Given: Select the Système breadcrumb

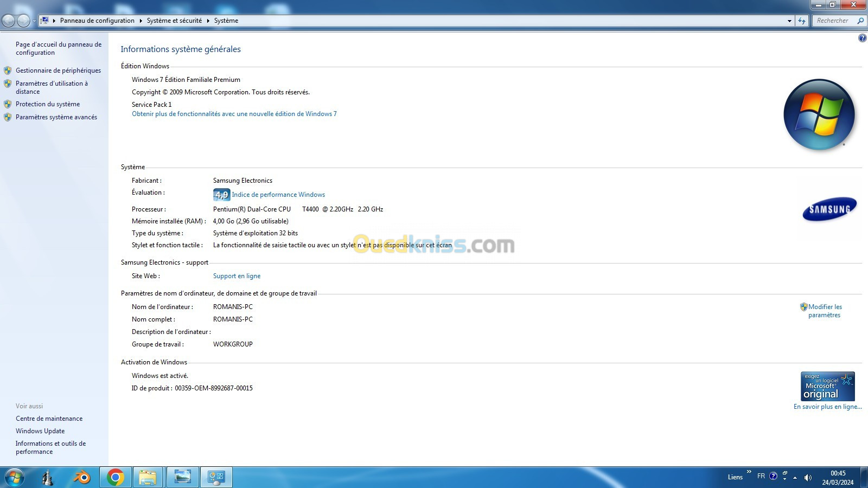Looking at the screenshot, I should pos(226,21).
